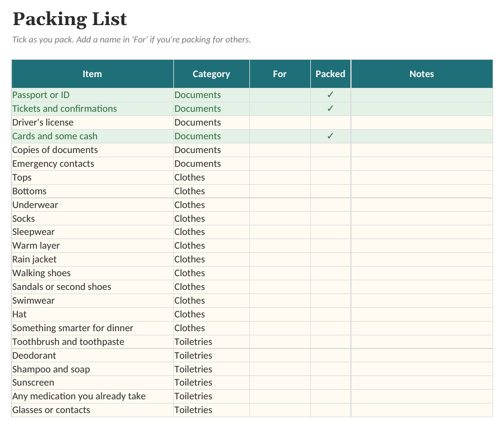The height and width of the screenshot is (428, 504).
Task: Select the Sleepwear item cell
Action: [93, 232]
